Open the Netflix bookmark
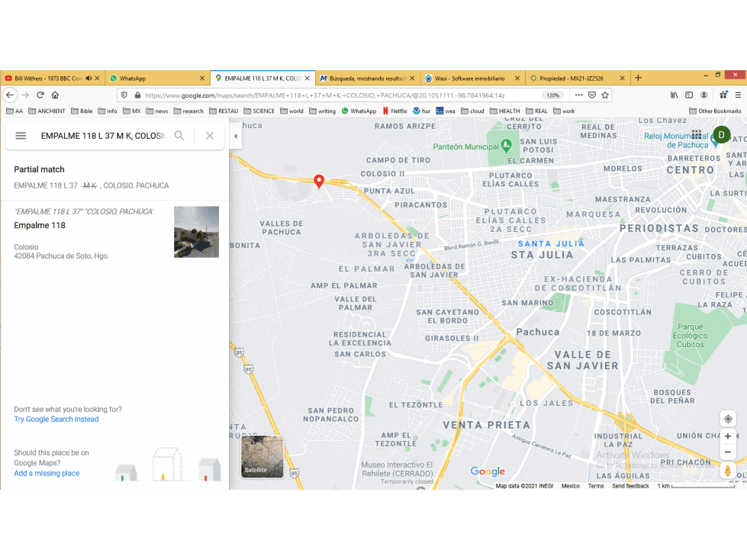Screen dimensions: 747x560 (394, 111)
